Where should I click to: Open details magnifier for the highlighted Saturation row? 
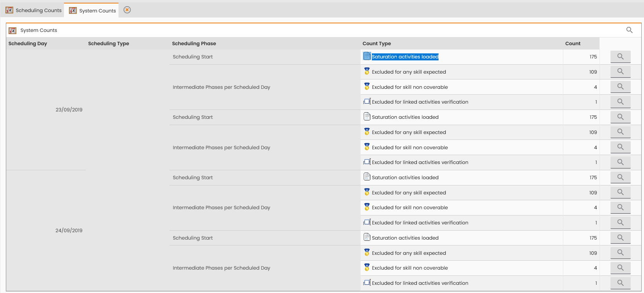point(620,57)
